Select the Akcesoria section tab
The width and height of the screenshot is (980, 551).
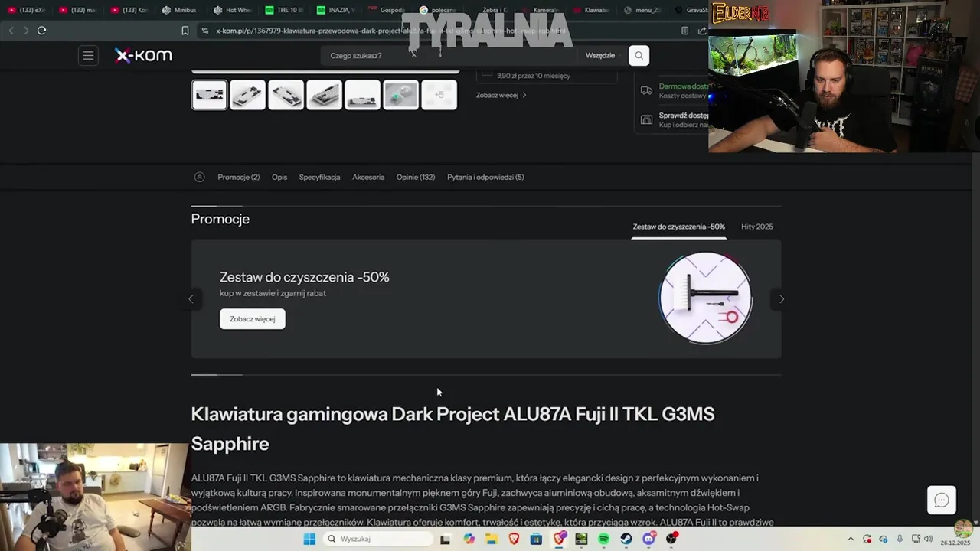click(x=368, y=177)
